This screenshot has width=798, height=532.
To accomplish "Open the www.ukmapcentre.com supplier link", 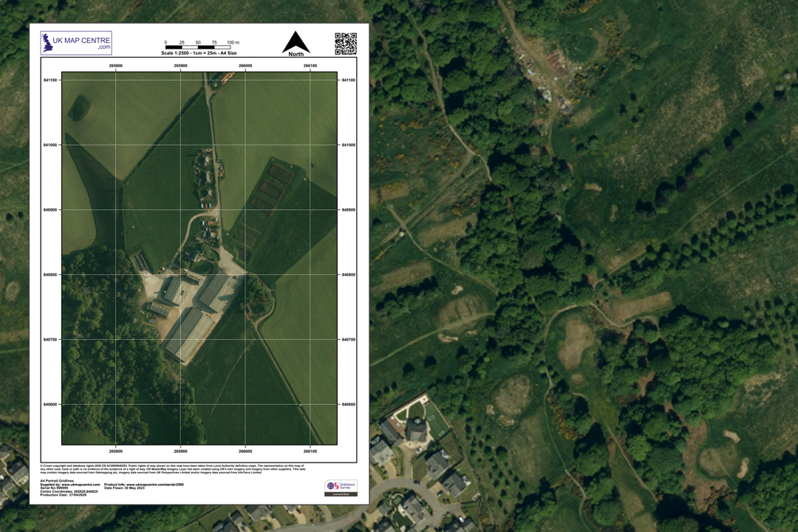I will point(81,485).
